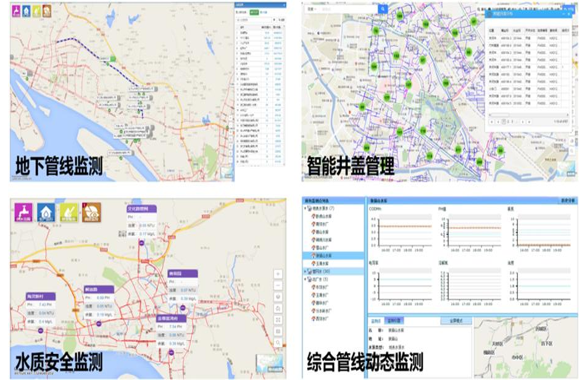Click fullscreen icon in water quality map toolbar
Viewport: 584px width, 387px height.
pos(278,320)
